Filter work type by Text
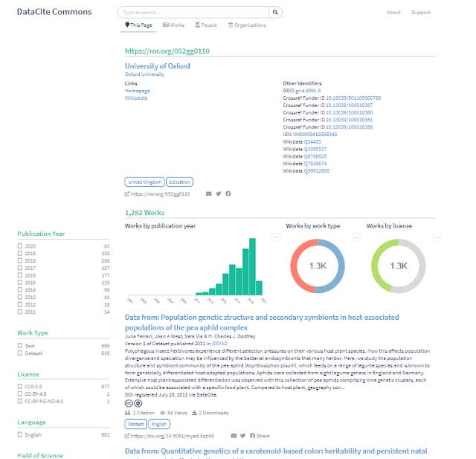 [20, 345]
